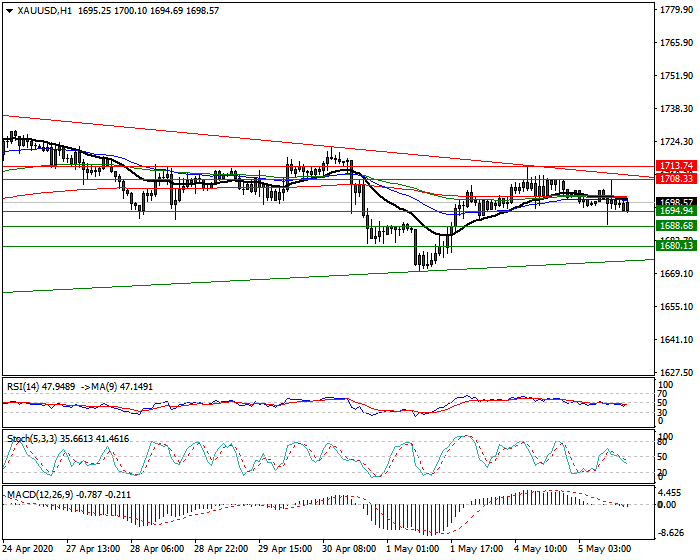Click the RSI(14) 47.9489 indicator label
Image resolution: width=700 pixels, height=560 pixels.
[x=41, y=387]
